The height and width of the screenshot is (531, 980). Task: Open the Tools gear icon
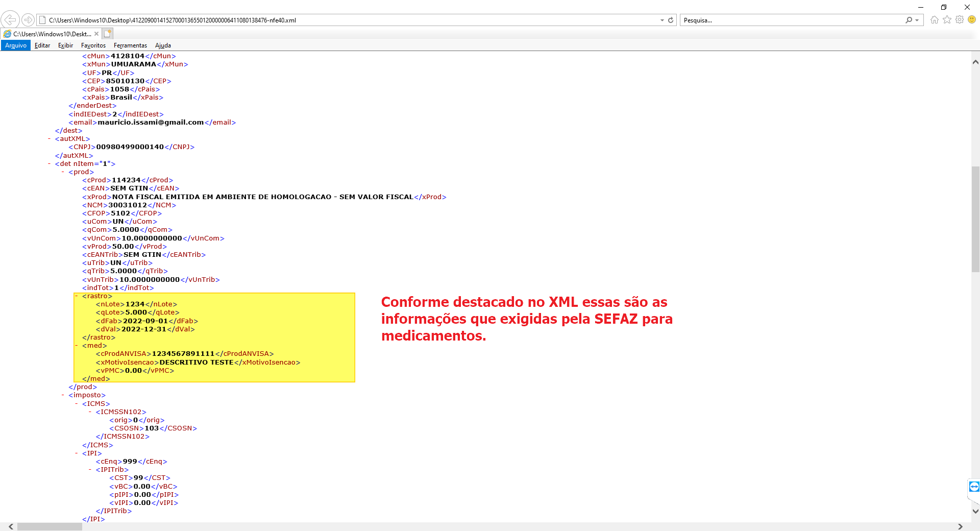click(960, 20)
